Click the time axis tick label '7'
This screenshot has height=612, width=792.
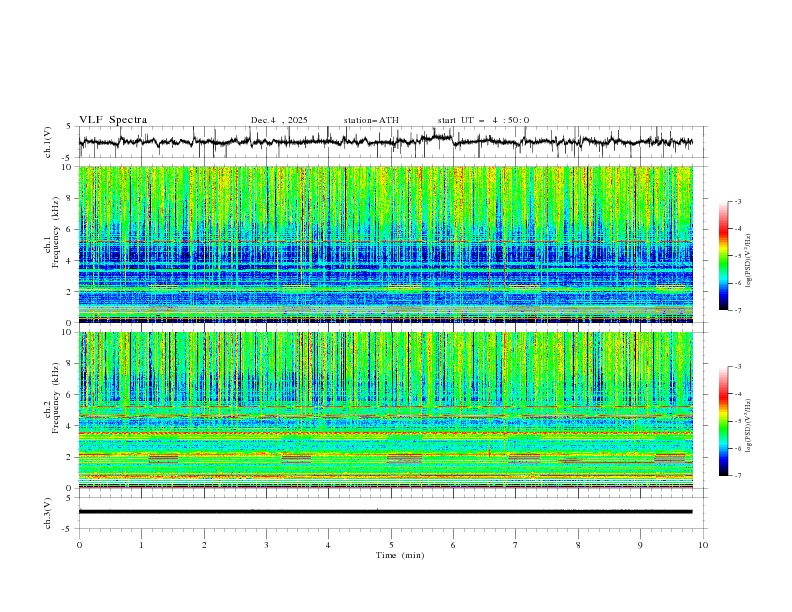click(516, 545)
